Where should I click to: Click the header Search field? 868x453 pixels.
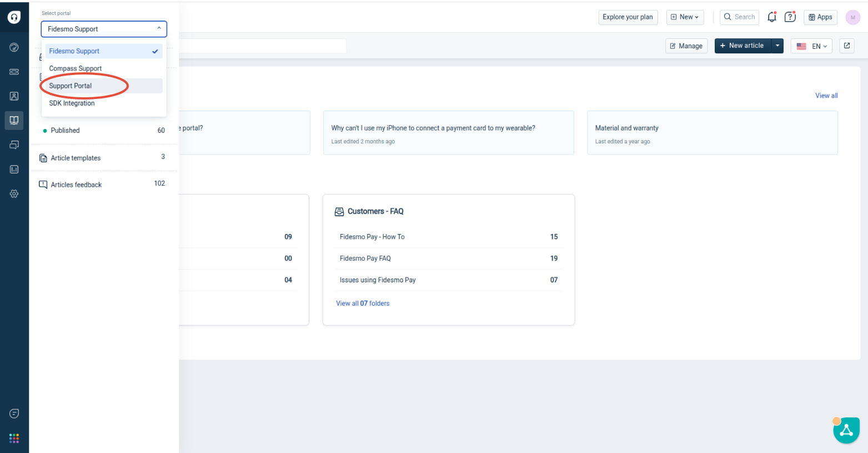point(739,17)
